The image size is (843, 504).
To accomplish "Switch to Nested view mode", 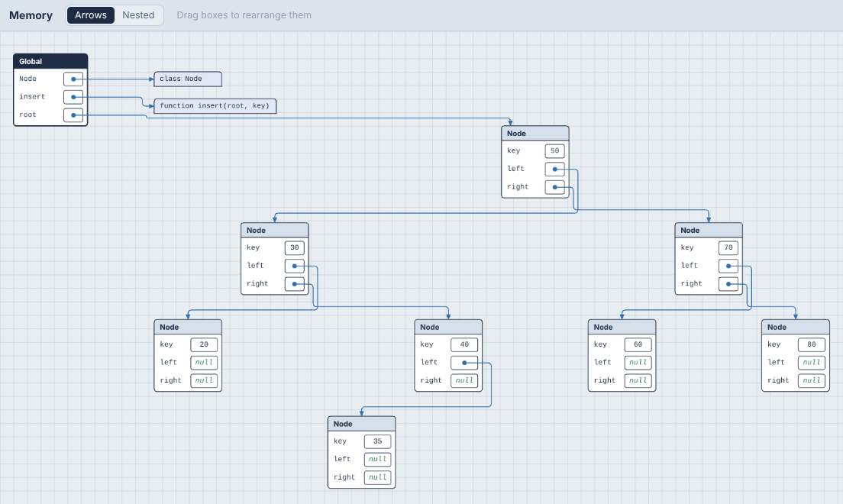I will point(138,15).
